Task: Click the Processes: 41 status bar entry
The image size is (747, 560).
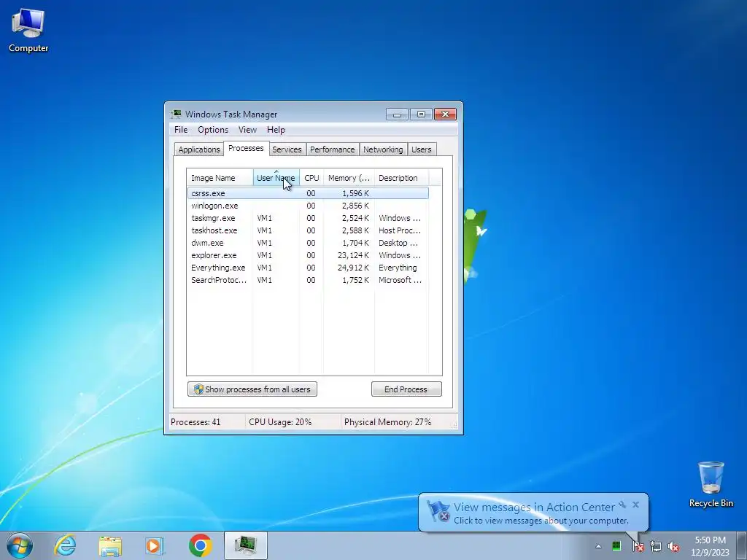Action: point(196,422)
